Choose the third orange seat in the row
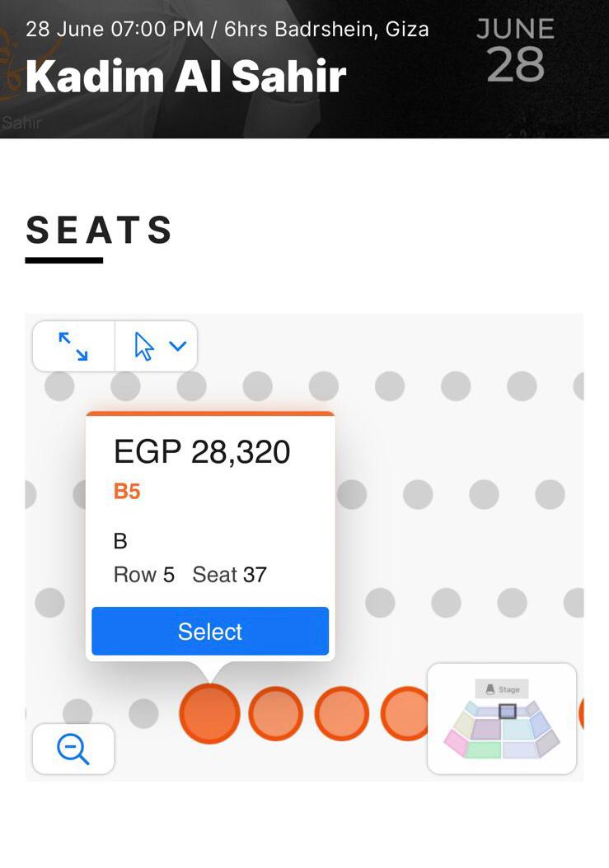This screenshot has width=609, height=868. pos(341,713)
